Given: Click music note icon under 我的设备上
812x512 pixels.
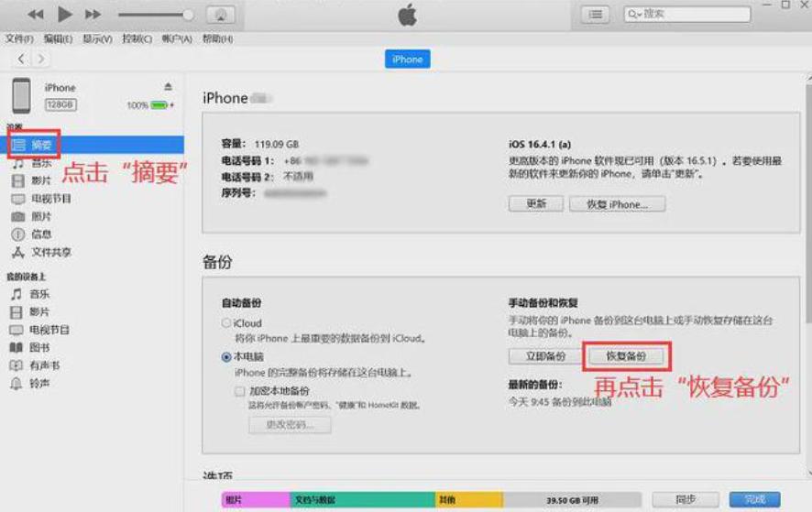Looking at the screenshot, I should [x=16, y=294].
